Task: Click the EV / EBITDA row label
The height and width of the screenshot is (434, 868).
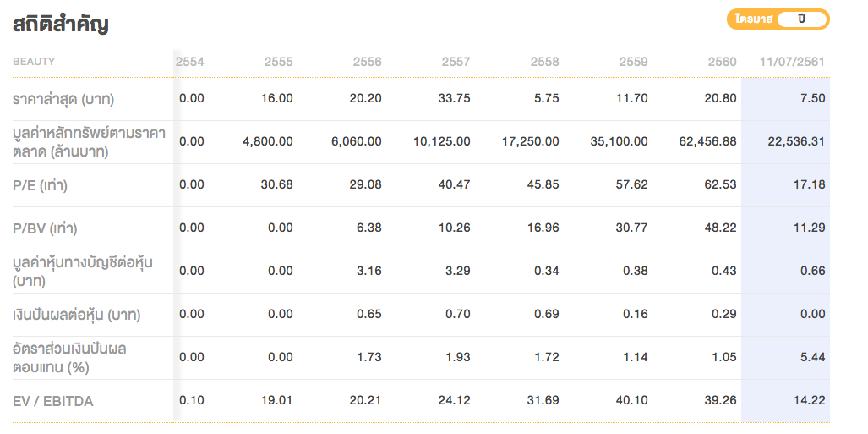Action: pyautogui.click(x=53, y=401)
